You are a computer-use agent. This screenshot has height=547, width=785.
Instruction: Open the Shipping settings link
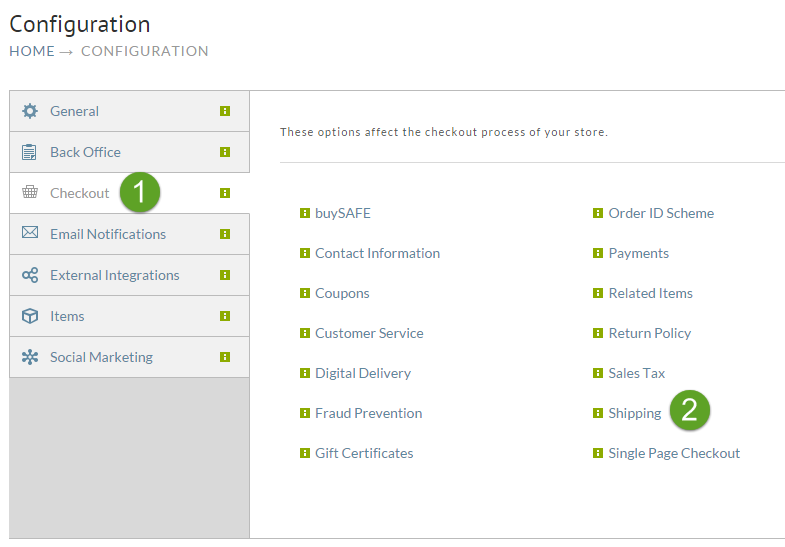pyautogui.click(x=634, y=413)
